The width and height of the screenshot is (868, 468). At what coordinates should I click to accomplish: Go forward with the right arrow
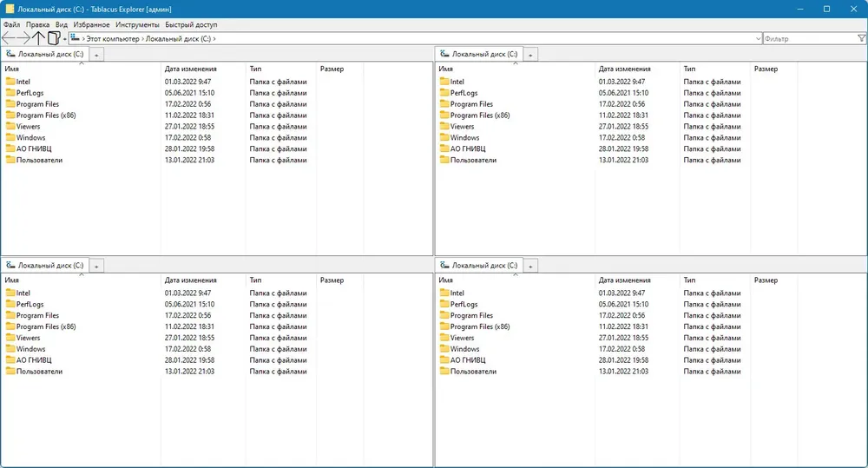point(23,38)
